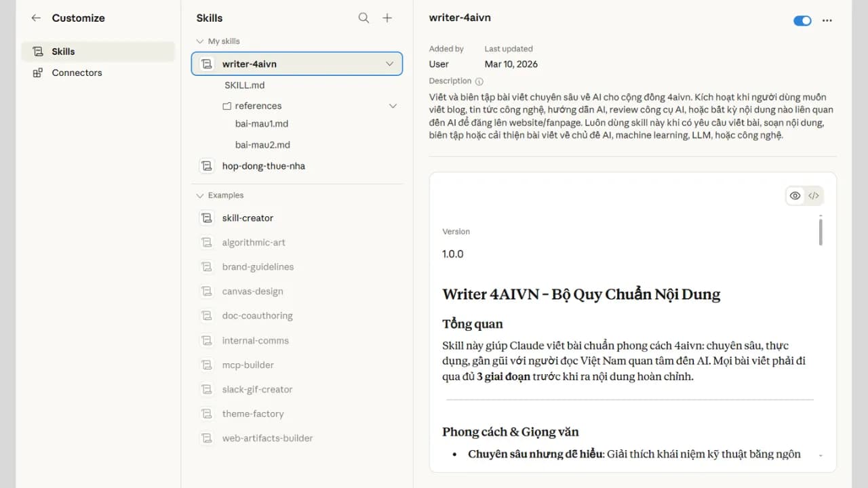The image size is (868, 488).
Task: Go back using the Customize arrow
Action: coord(36,18)
